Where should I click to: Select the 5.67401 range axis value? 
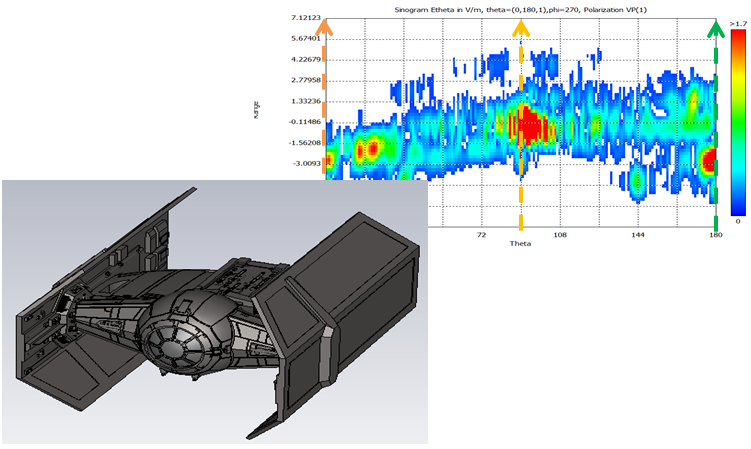305,38
